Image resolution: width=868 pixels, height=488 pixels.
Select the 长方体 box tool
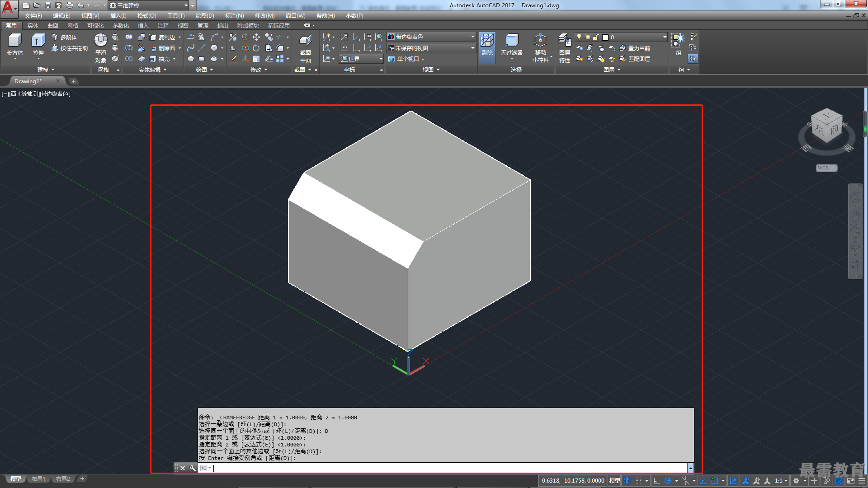click(x=15, y=45)
